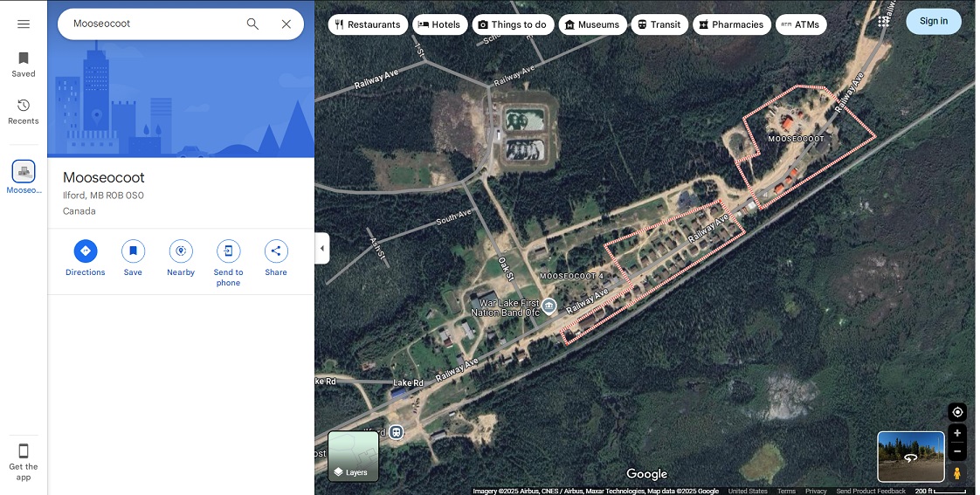Filter map by Restaurants
Image resolution: width=980 pixels, height=495 pixels.
pyautogui.click(x=368, y=24)
